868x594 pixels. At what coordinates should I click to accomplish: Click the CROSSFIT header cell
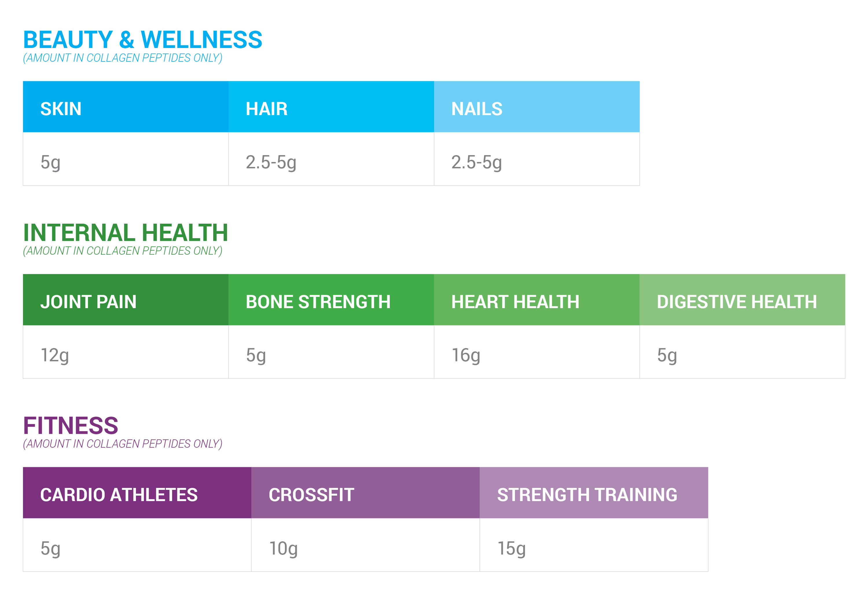(x=365, y=492)
